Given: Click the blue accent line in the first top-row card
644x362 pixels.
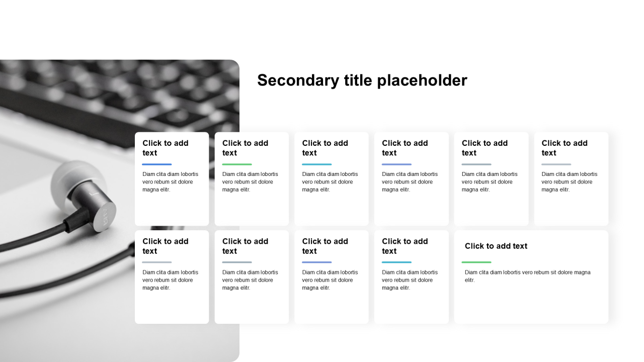Looking at the screenshot, I should (156, 164).
